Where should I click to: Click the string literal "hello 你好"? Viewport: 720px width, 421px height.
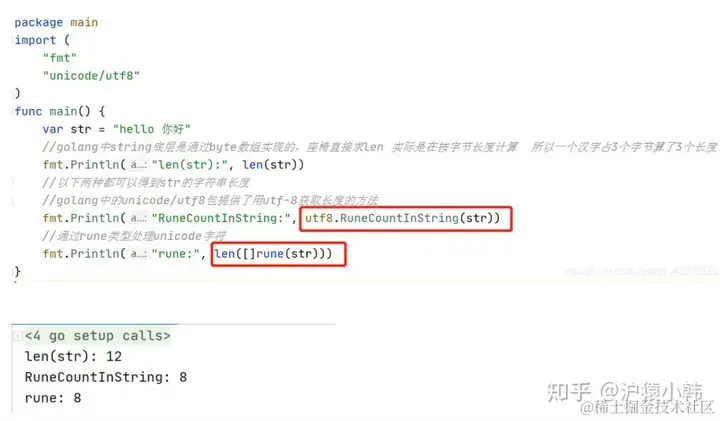click(152, 129)
